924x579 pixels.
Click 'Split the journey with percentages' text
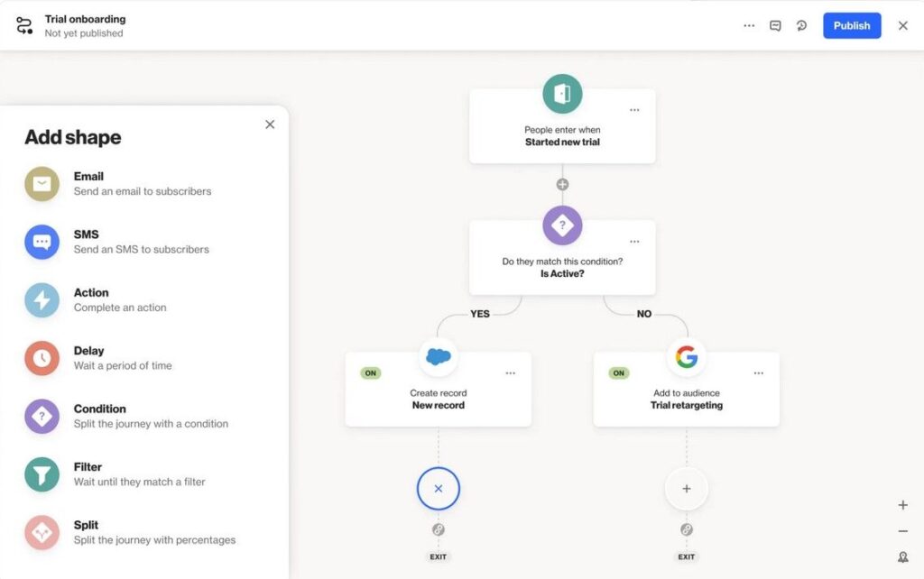tap(154, 540)
